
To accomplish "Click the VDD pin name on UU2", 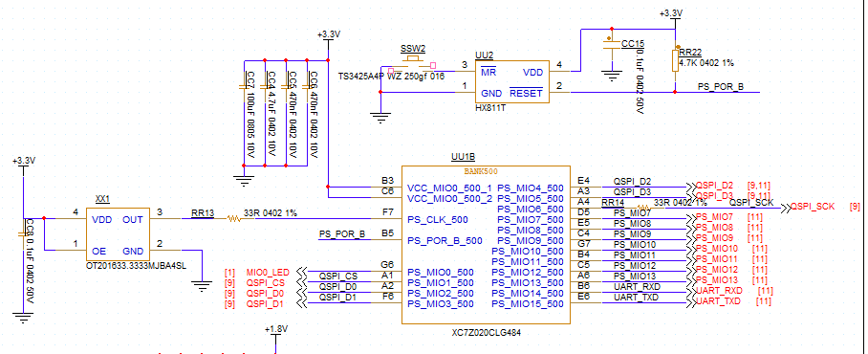I will point(533,73).
